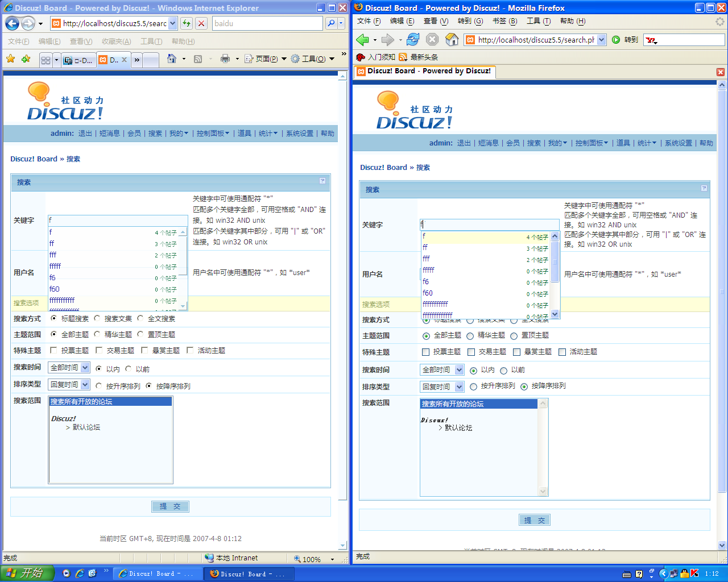Click the Windows Start button
Screen dimensions: 728x582
point(27,573)
